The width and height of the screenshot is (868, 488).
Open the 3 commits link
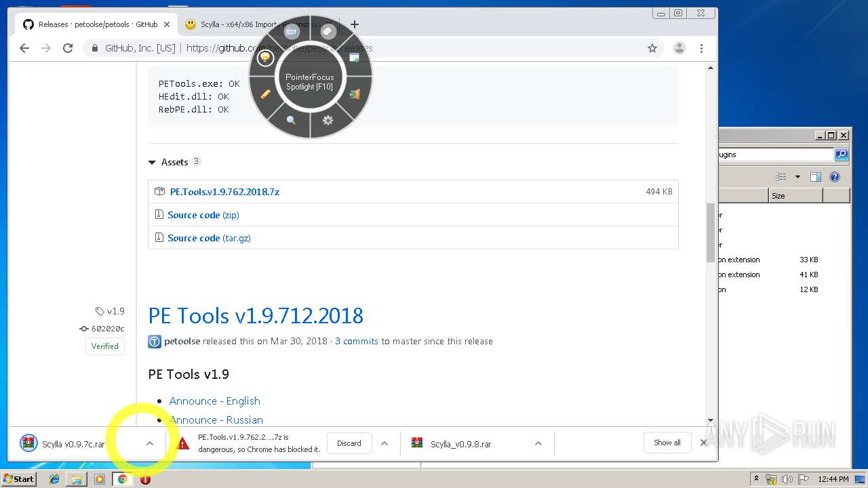click(x=357, y=341)
